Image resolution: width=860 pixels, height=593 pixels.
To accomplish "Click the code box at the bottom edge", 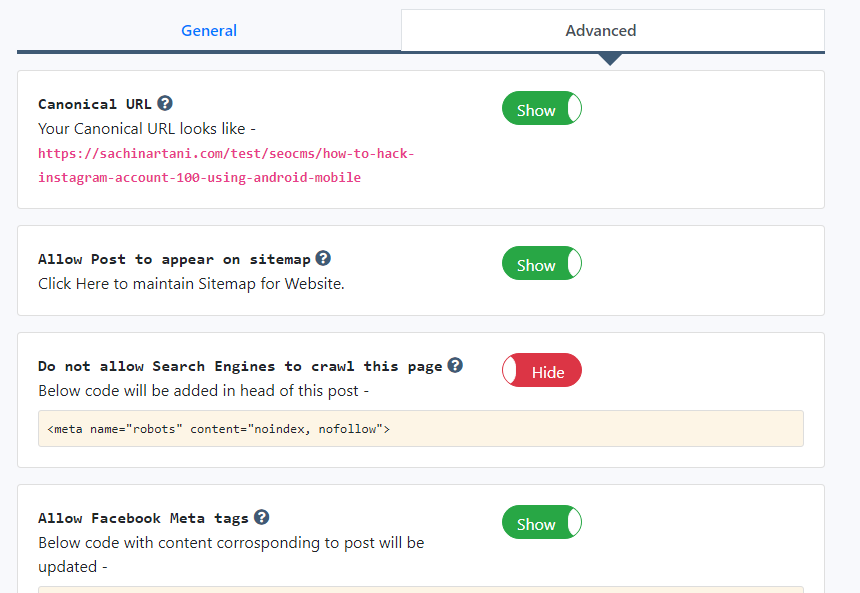I will [420, 589].
